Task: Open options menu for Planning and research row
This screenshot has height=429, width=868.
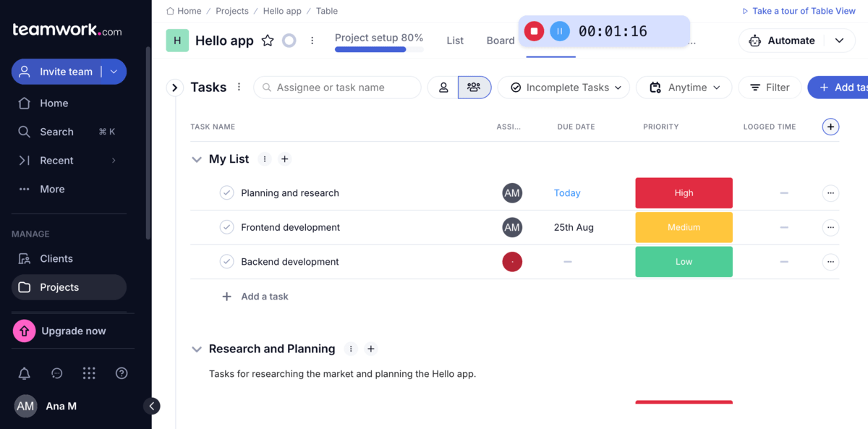Action: [x=830, y=193]
